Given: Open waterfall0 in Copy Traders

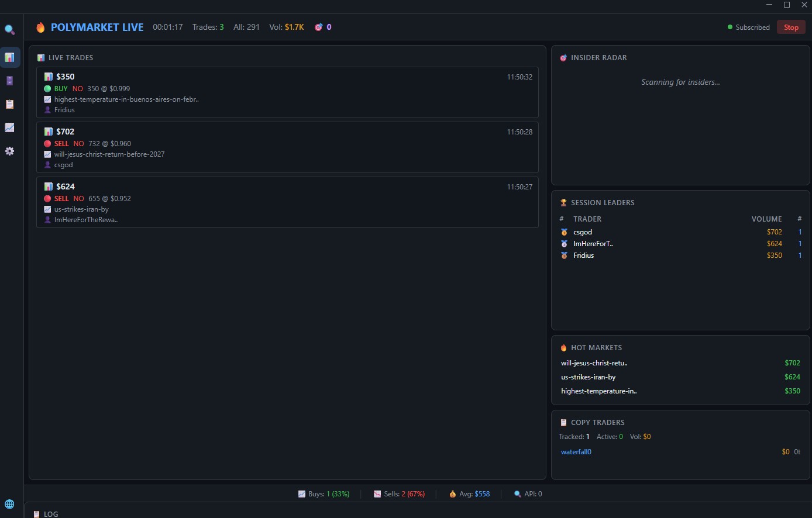Looking at the screenshot, I should pos(576,452).
